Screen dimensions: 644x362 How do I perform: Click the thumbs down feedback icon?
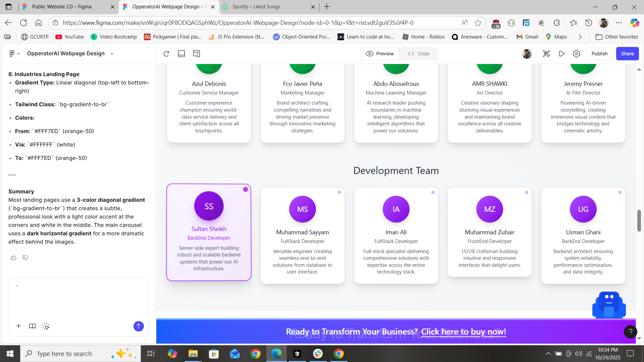coord(25,258)
